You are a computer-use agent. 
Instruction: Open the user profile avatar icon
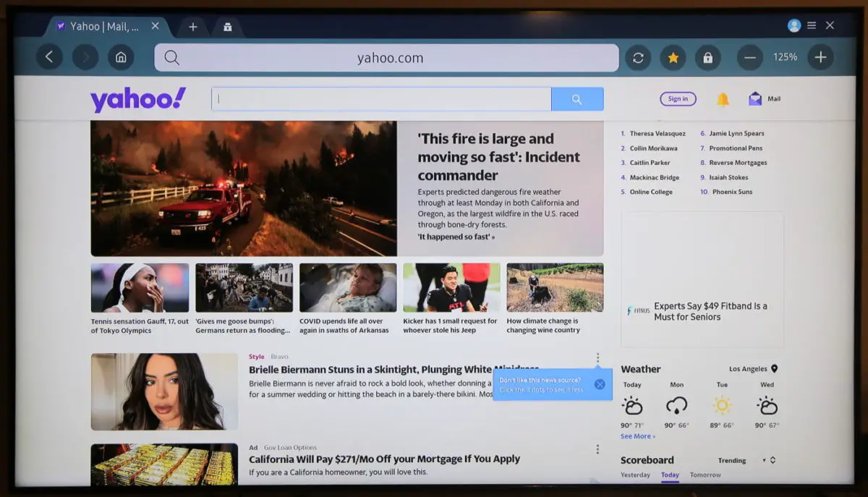click(794, 25)
